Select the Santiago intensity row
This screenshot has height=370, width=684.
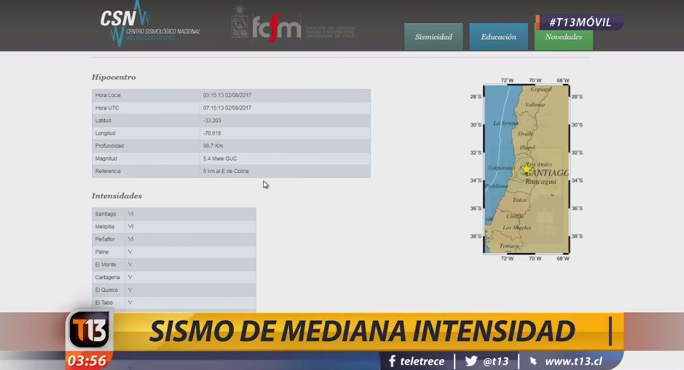(174, 214)
